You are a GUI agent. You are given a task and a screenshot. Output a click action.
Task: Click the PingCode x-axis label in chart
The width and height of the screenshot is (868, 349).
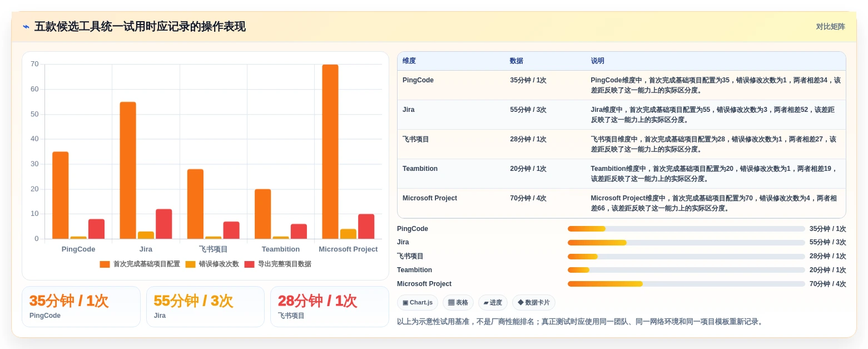coord(78,249)
